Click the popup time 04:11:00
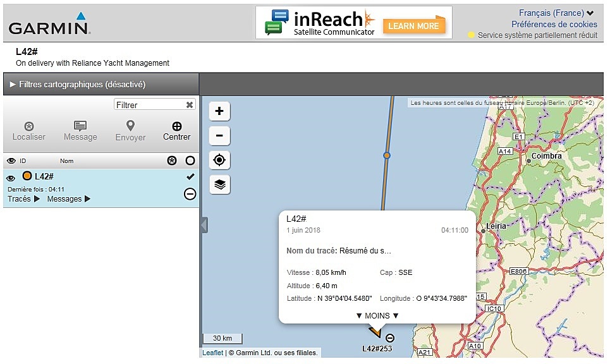Image resolution: width=610 pixels, height=364 pixels. [454, 230]
